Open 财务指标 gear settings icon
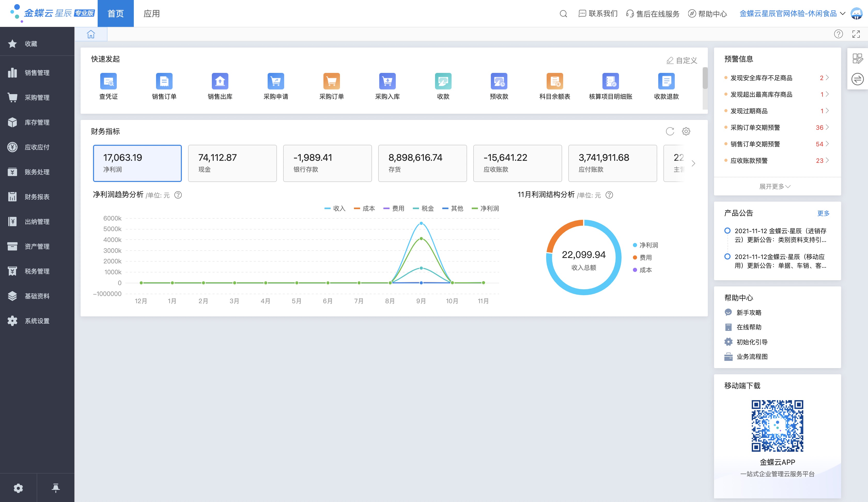Screen dimensions: 868x502 [686, 131]
